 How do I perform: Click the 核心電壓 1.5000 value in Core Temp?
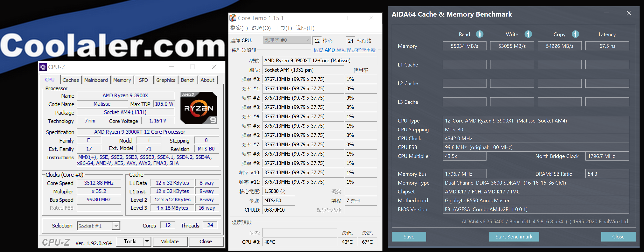[x=279, y=191]
